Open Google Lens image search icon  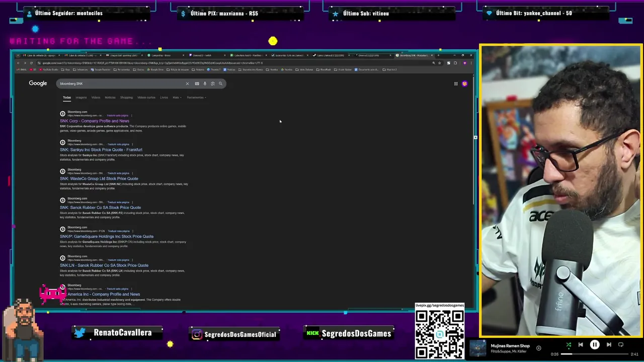(x=213, y=83)
